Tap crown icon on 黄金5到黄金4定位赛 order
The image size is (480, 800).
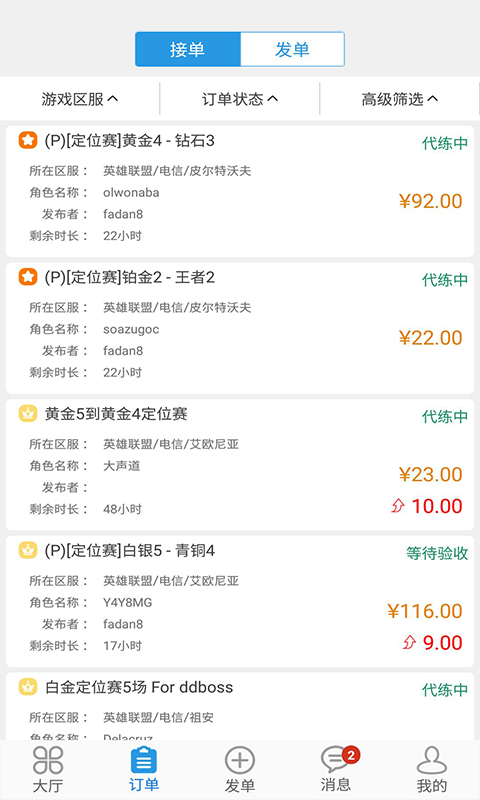(x=28, y=413)
